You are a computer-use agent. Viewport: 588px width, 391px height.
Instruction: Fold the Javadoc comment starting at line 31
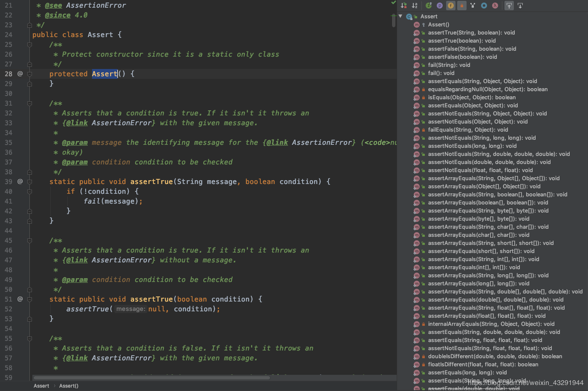click(x=29, y=103)
